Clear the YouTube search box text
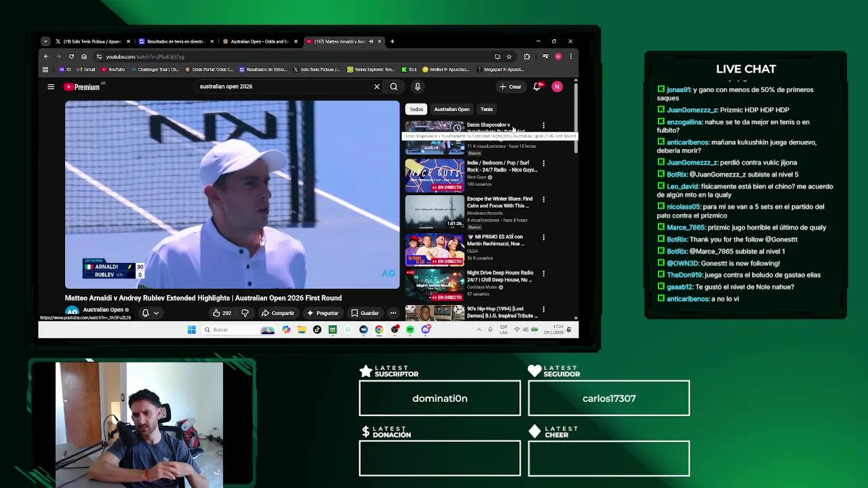This screenshot has width=868, height=488. pyautogui.click(x=377, y=87)
